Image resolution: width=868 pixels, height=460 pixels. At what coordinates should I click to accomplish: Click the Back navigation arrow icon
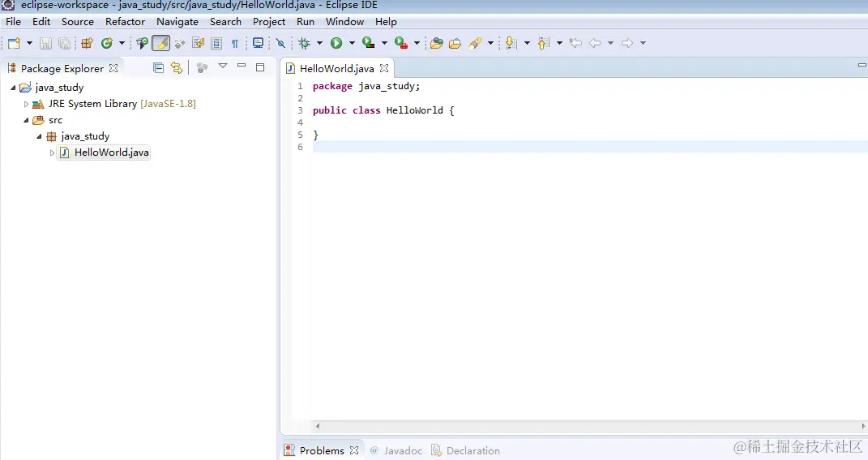click(x=595, y=43)
